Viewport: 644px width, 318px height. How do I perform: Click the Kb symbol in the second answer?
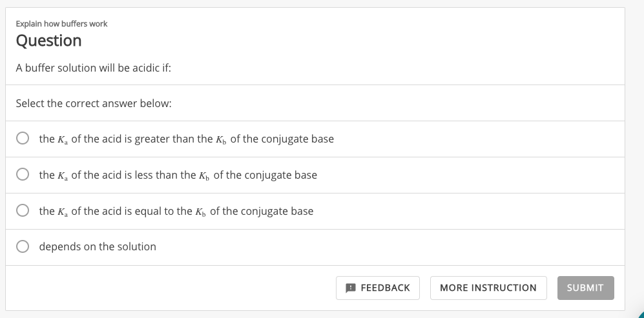tap(204, 175)
